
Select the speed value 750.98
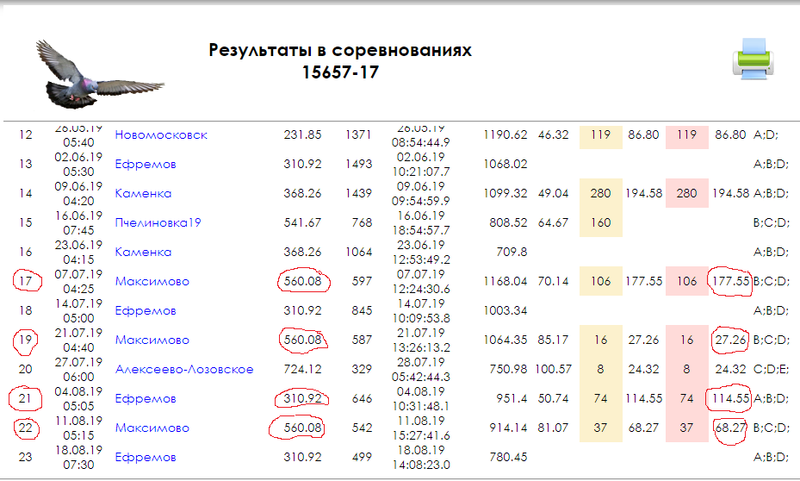pos(508,369)
